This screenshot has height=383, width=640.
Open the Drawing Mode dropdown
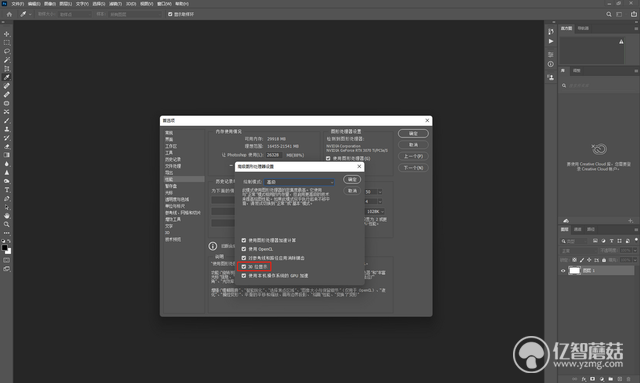[299, 182]
